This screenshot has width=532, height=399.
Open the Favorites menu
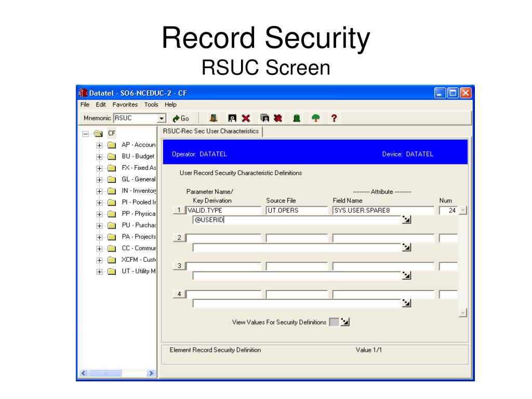(x=125, y=104)
